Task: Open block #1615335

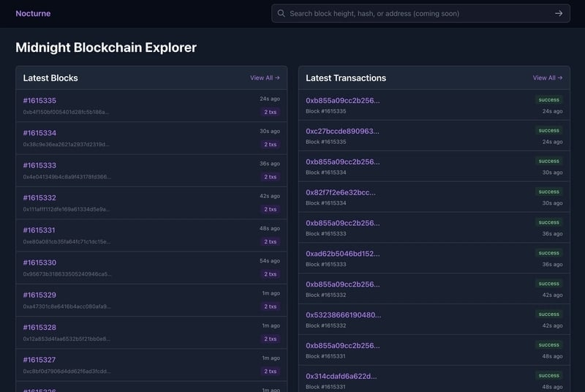Action: click(x=39, y=101)
